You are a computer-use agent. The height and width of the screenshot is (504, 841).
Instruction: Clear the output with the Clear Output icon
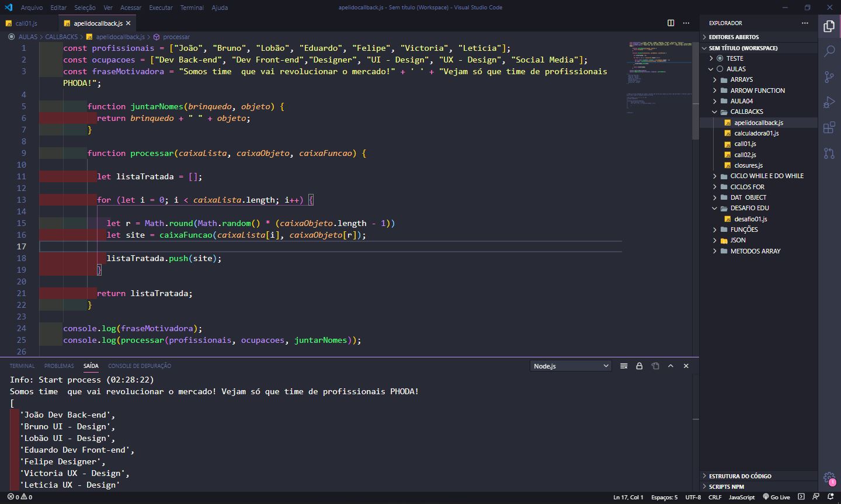[x=624, y=366]
